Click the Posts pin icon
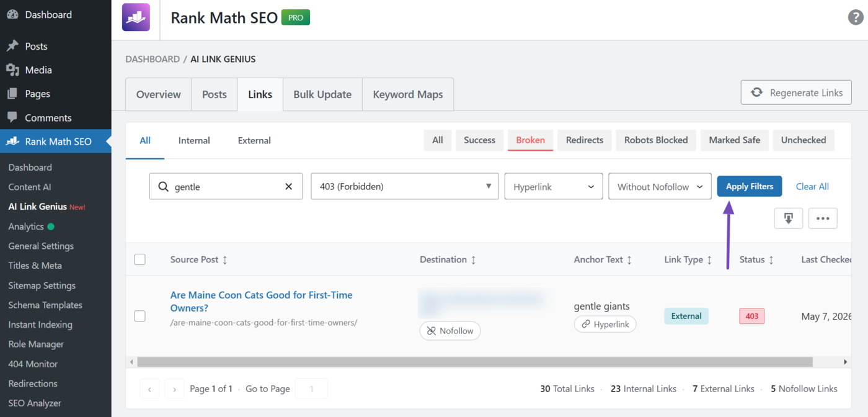868x417 pixels. 12,46
